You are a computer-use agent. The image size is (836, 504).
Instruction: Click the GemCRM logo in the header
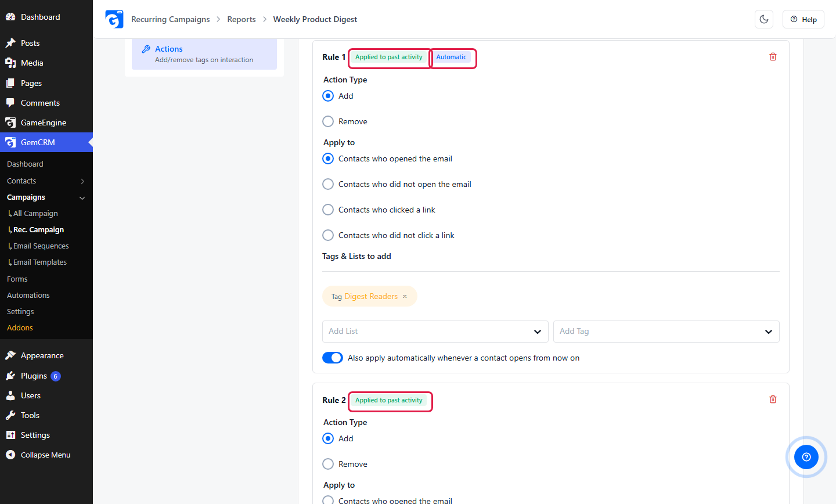click(x=114, y=19)
